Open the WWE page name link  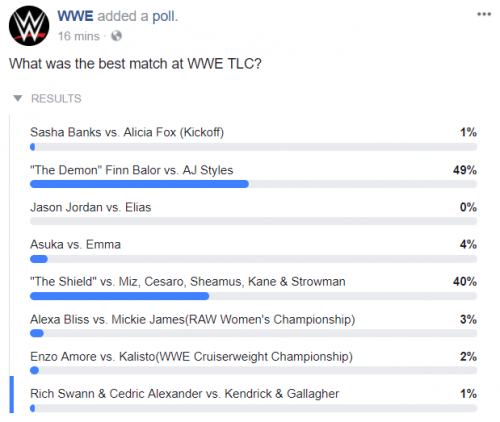point(75,16)
